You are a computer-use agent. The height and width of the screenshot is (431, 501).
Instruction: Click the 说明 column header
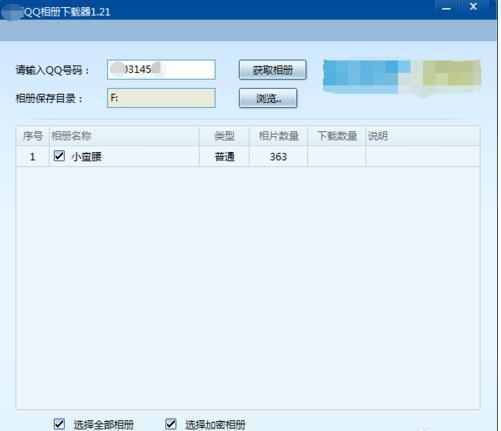coord(423,136)
